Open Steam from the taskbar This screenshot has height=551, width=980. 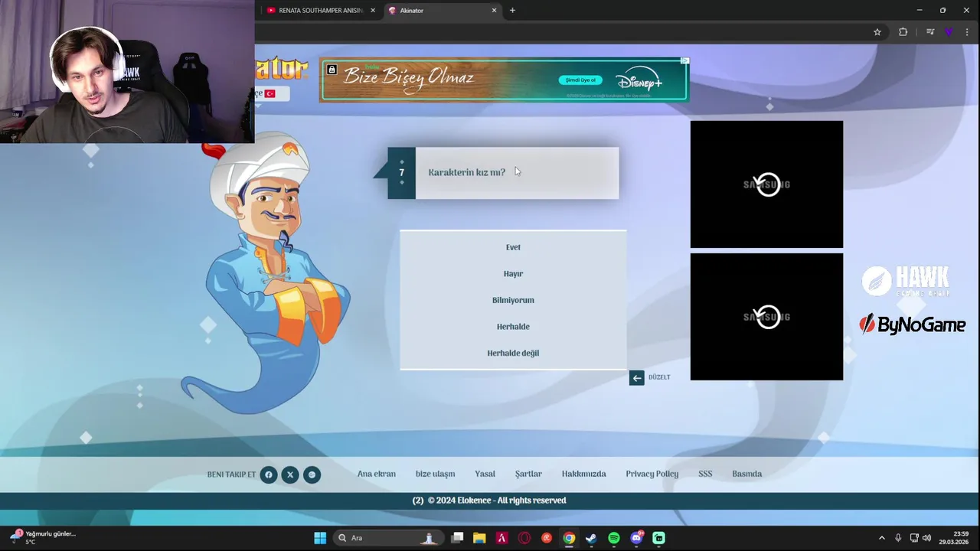[x=591, y=538]
